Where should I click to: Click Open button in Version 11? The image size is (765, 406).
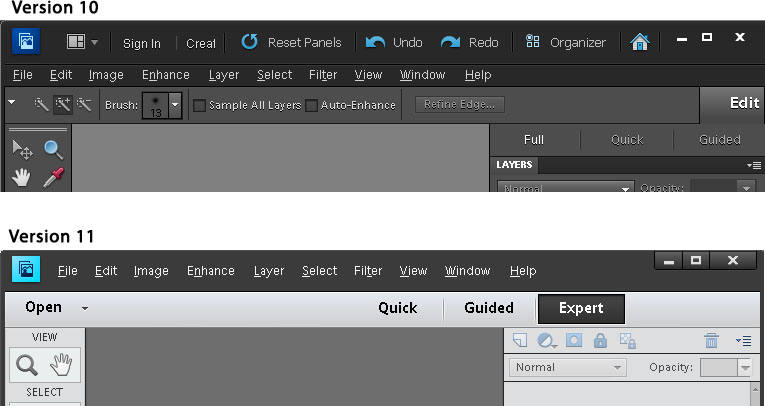[43, 307]
